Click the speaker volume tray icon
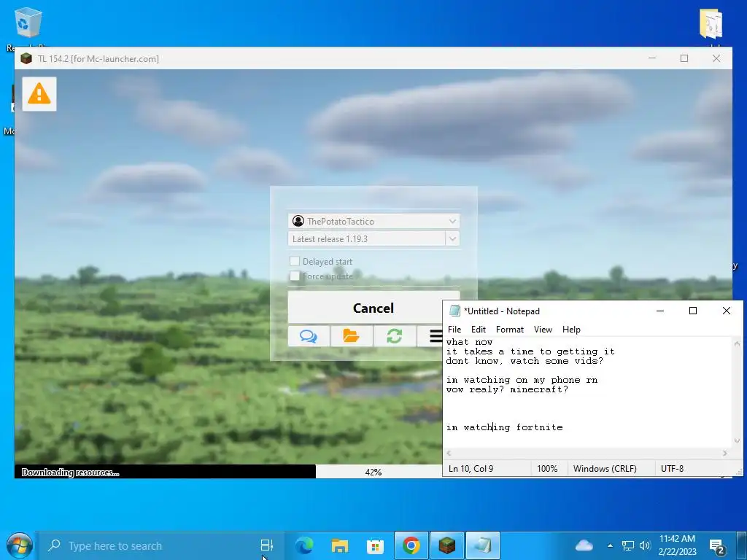This screenshot has width=747, height=560. pos(645,545)
